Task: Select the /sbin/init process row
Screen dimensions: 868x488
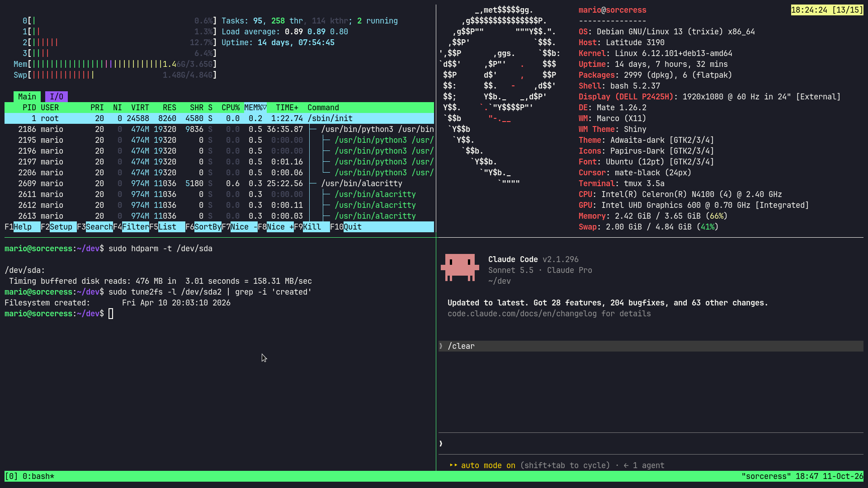Action: coord(219,118)
